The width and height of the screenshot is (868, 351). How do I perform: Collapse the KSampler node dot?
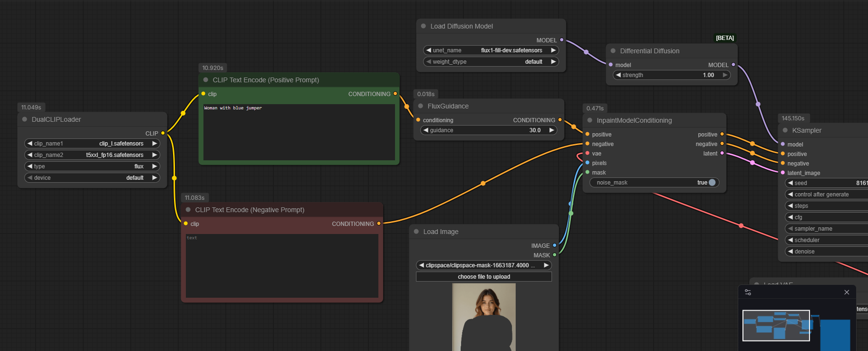click(785, 130)
